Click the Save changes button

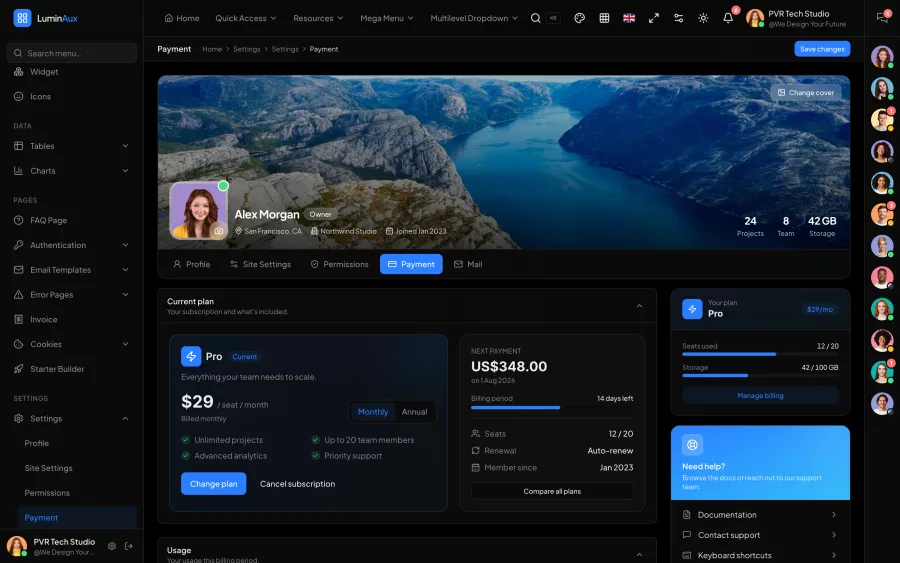click(x=822, y=49)
